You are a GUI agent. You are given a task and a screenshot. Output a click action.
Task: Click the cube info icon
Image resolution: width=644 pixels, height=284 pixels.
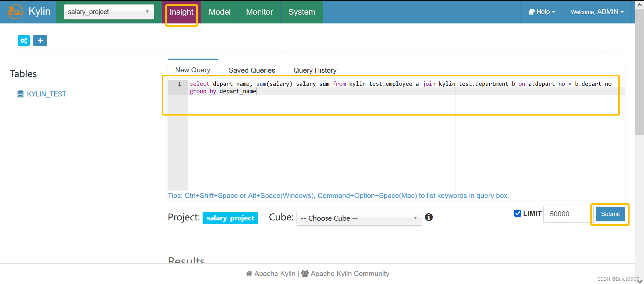pyautogui.click(x=429, y=217)
